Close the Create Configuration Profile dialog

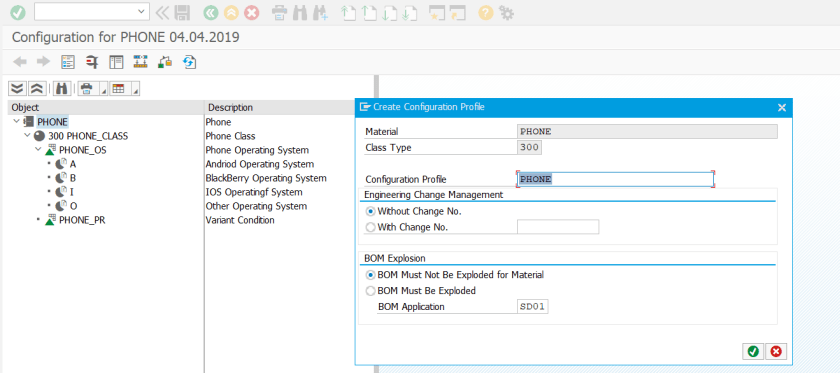(782, 107)
